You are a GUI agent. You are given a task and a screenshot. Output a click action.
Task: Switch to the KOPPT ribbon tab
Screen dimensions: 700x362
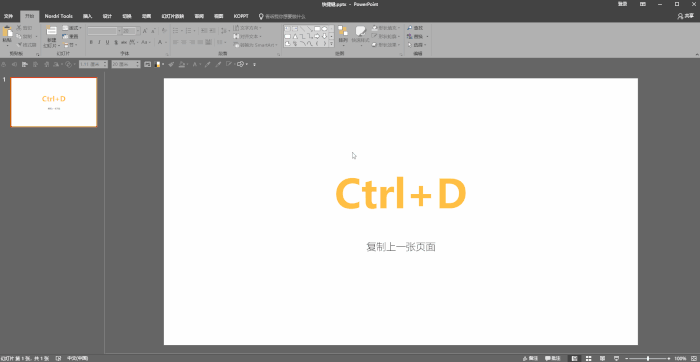pos(241,16)
